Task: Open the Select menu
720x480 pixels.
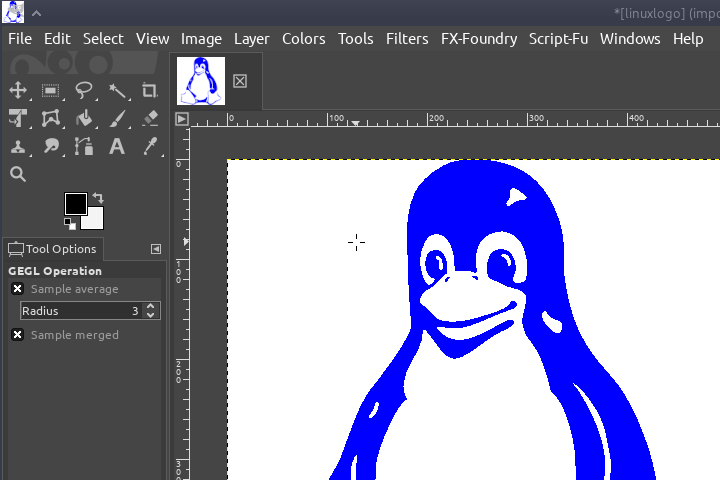Action: click(103, 39)
